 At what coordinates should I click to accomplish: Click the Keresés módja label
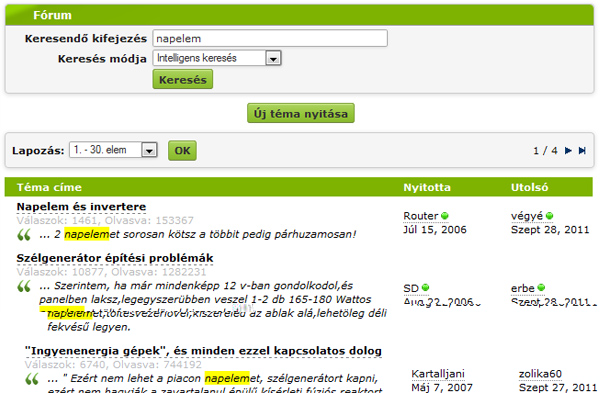click(102, 59)
